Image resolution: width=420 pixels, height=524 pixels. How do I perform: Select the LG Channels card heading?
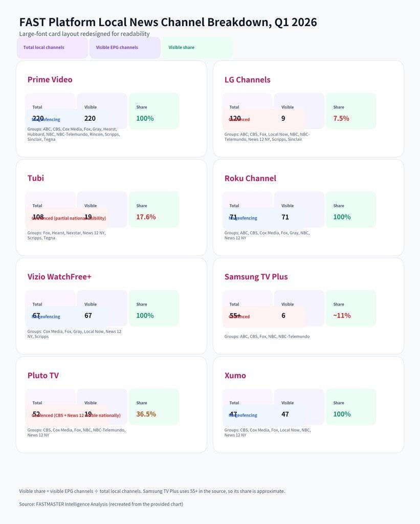pos(248,80)
